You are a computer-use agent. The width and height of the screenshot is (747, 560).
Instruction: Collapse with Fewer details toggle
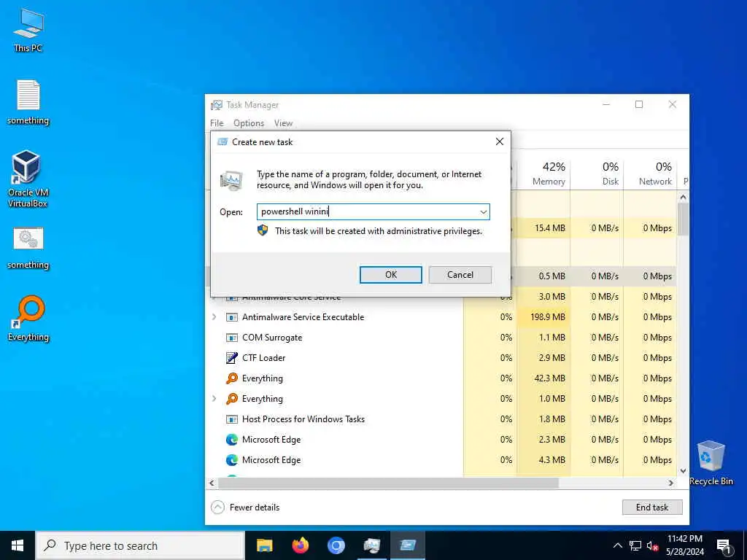pos(245,507)
